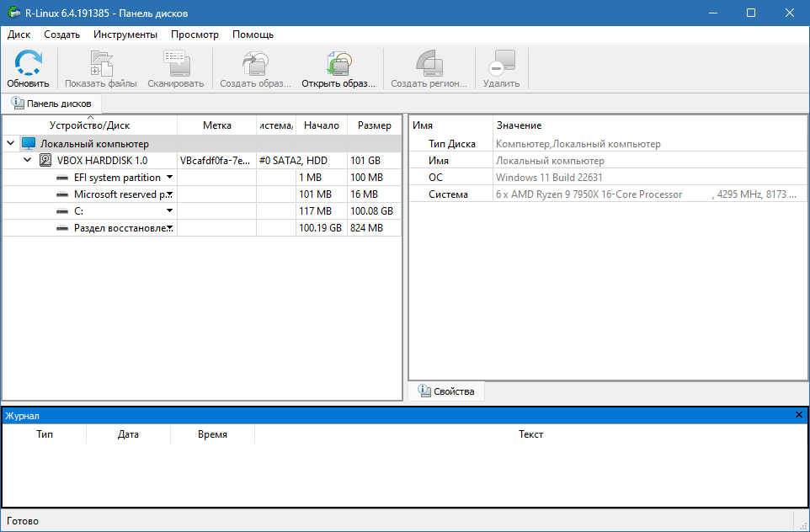The height and width of the screenshot is (532, 810).
Task: Collapse the Локальный компьютер tree node
Action: tap(10, 144)
